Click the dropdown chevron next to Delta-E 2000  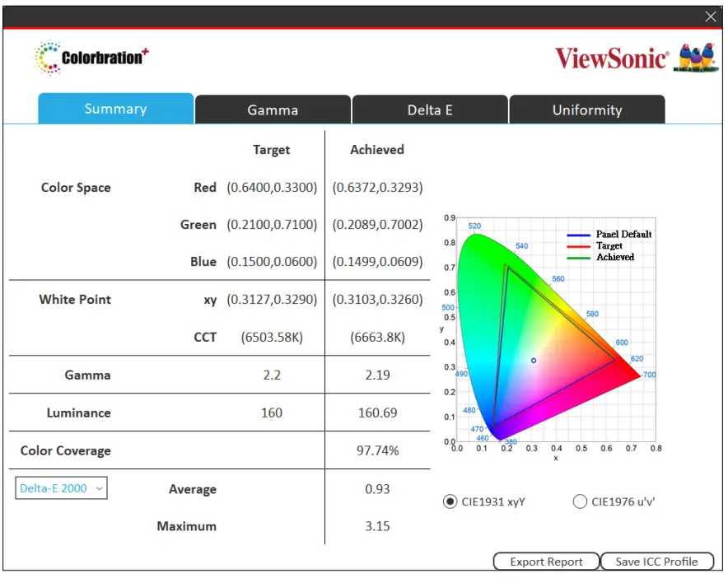click(x=99, y=488)
